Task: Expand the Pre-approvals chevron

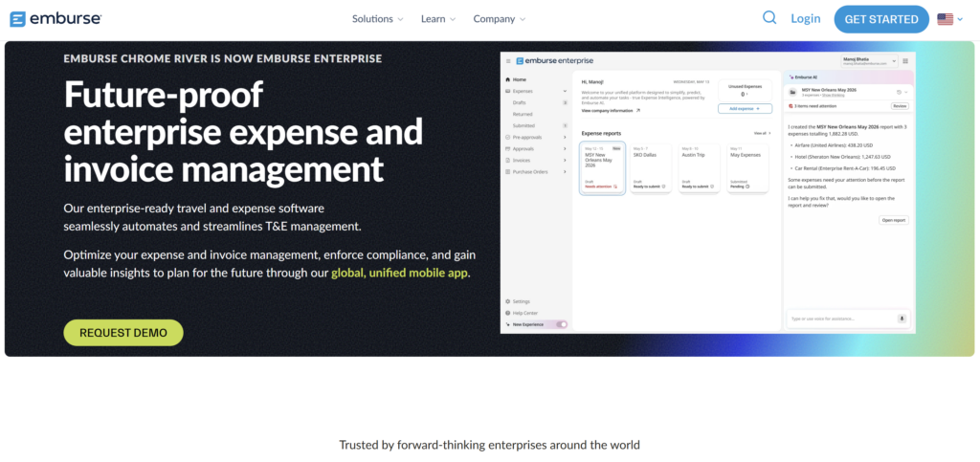Action: [x=565, y=137]
